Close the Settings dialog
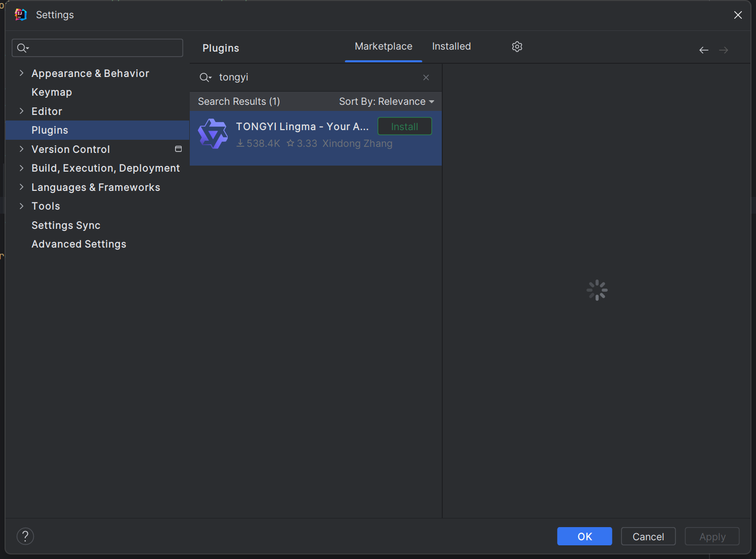This screenshot has height=559, width=756. coord(738,15)
